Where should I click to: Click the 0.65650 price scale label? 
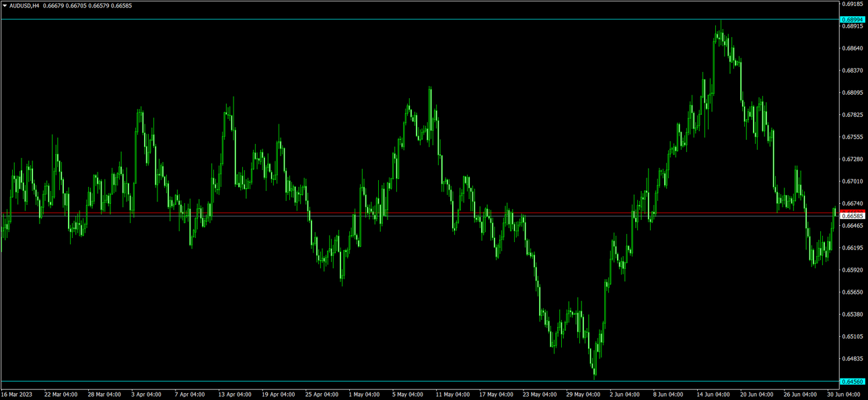pyautogui.click(x=853, y=292)
